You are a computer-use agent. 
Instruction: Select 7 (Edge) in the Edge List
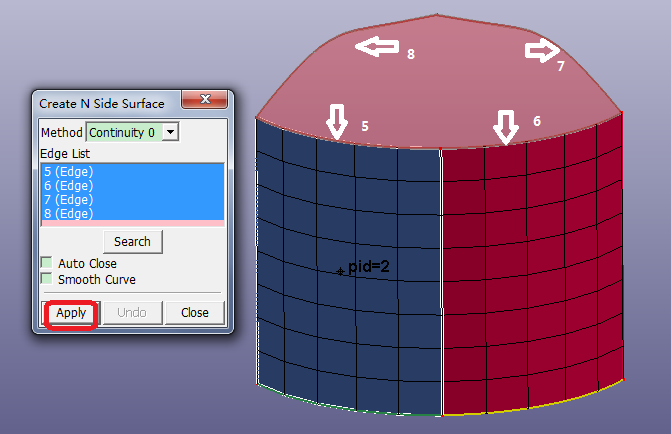pos(68,199)
